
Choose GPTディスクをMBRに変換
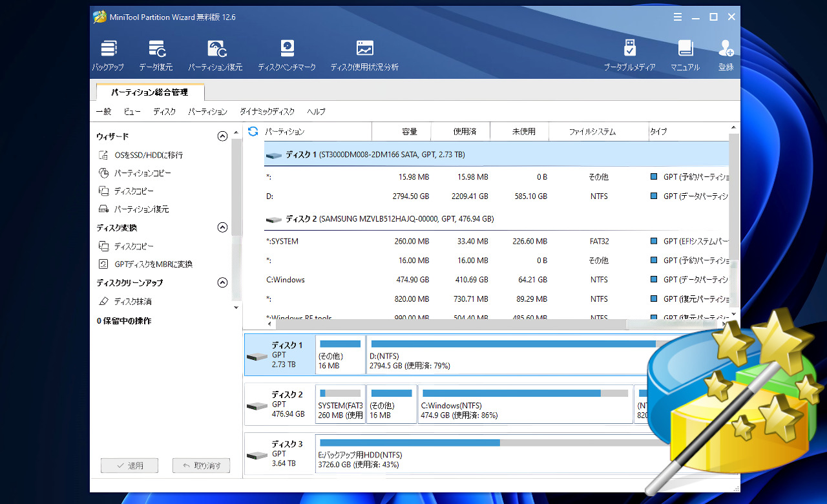(145, 264)
